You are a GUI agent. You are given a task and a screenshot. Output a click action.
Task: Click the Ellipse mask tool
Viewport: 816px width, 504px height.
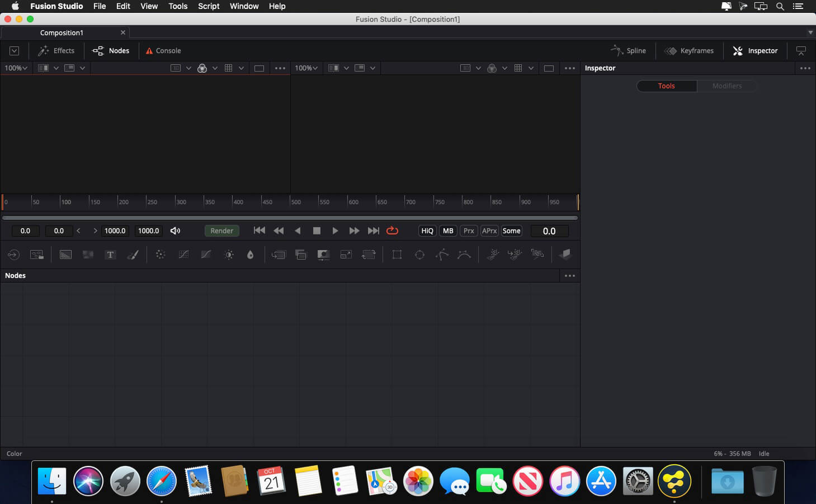419,255
